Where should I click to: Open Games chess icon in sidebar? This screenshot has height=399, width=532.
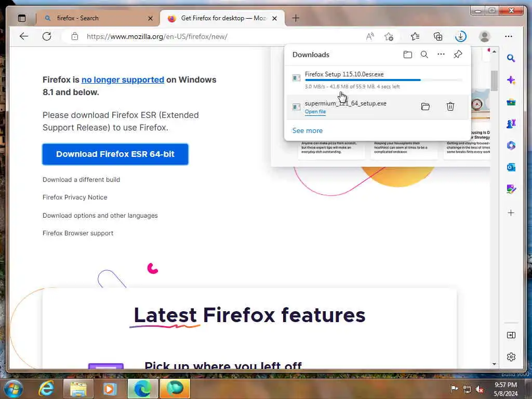coord(511,124)
